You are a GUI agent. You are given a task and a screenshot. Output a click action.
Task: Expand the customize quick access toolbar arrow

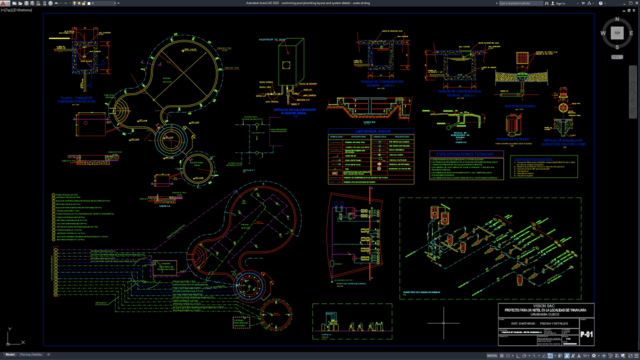coord(118,3)
